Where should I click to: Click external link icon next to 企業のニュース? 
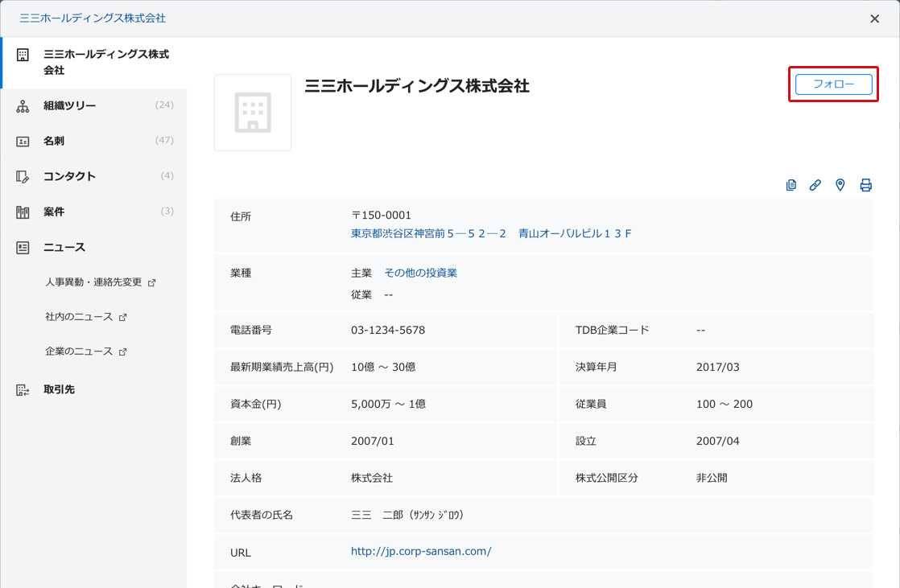pos(122,352)
